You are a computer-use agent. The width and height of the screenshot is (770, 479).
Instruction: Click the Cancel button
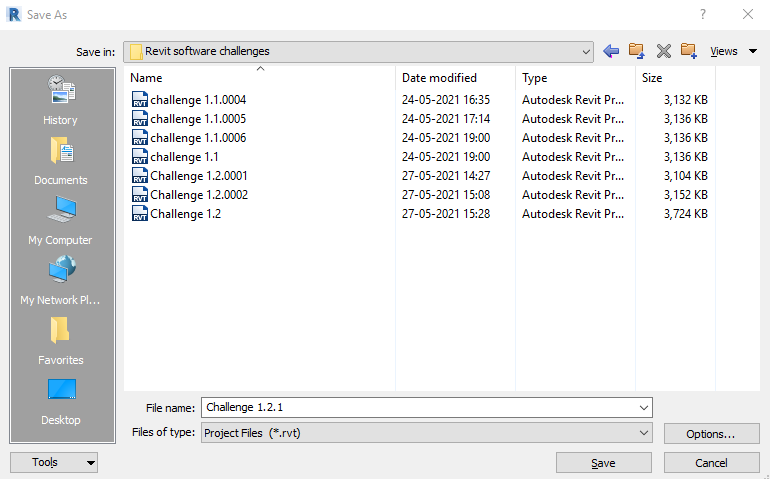point(711,463)
